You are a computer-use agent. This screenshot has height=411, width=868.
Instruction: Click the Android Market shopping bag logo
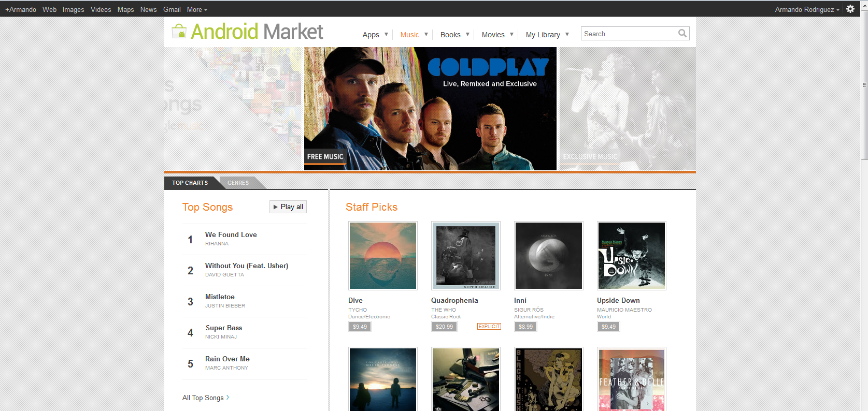coord(179,31)
